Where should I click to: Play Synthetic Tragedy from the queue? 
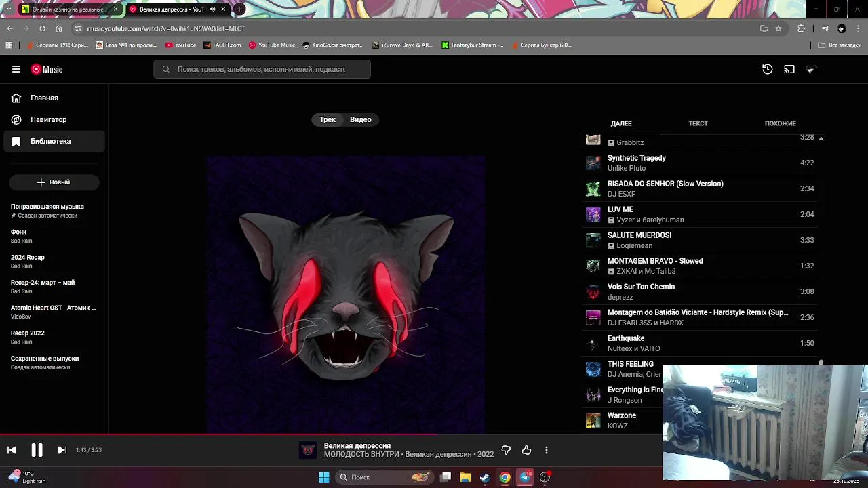700,163
